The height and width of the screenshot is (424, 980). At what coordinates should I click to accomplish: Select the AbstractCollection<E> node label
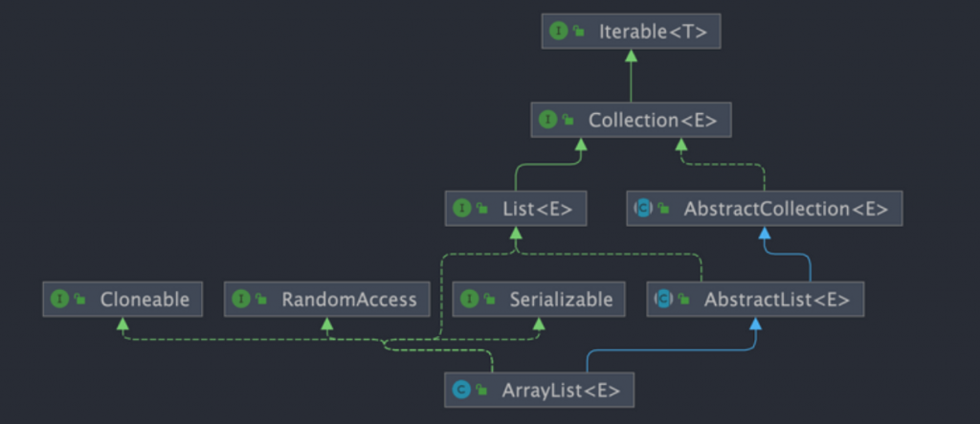pyautogui.click(x=786, y=209)
